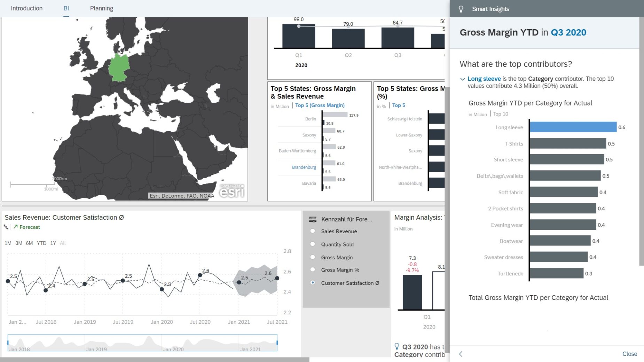Click the esri logo on the map
Image resolution: width=644 pixels, height=362 pixels.
click(232, 191)
